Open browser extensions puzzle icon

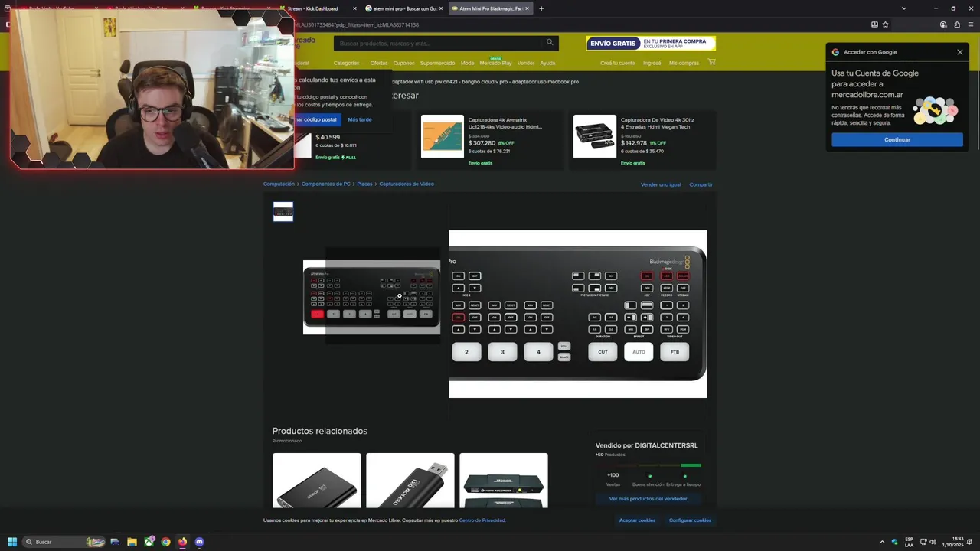coord(956,24)
